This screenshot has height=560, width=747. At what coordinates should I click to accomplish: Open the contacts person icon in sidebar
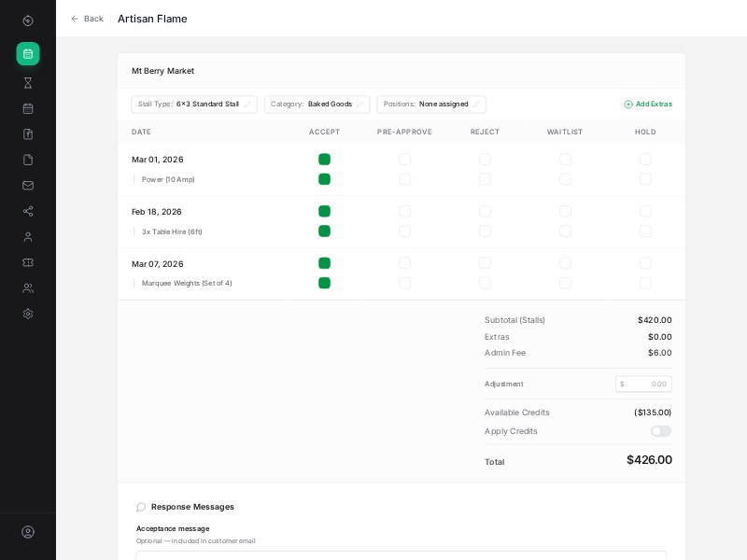(28, 236)
